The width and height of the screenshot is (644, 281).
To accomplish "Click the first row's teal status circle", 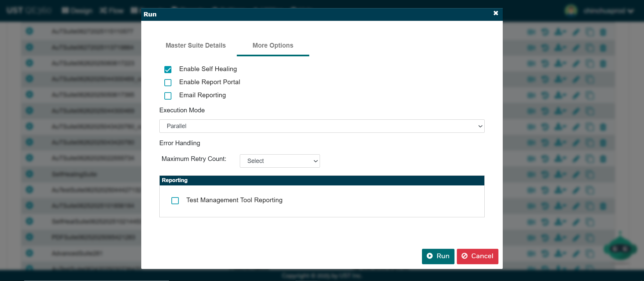I will click(x=30, y=31).
